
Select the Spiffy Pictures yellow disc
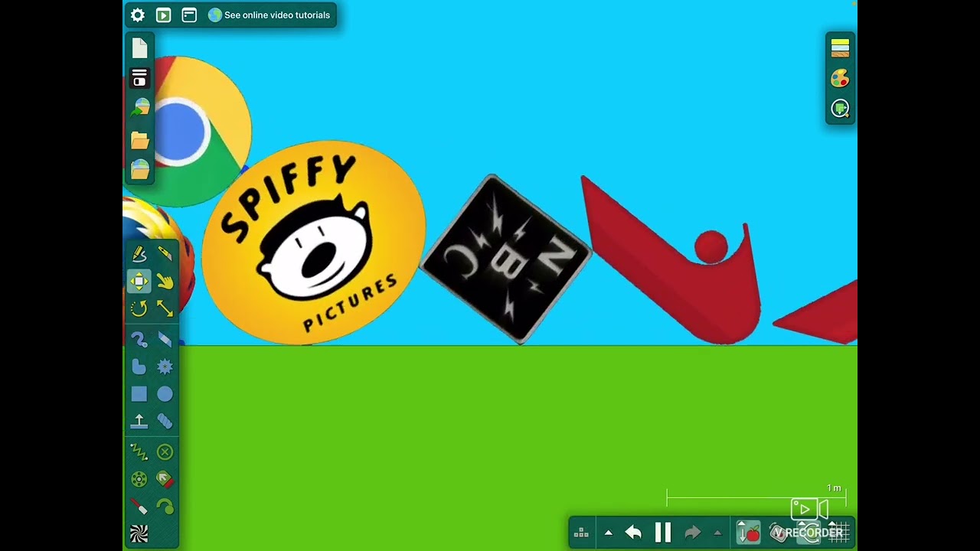pos(313,243)
